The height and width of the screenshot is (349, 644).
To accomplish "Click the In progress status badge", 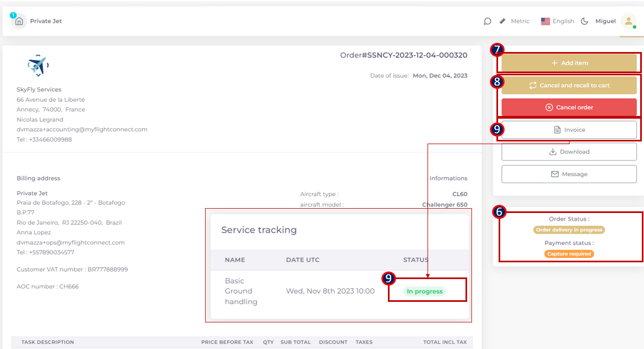I will tap(424, 292).
